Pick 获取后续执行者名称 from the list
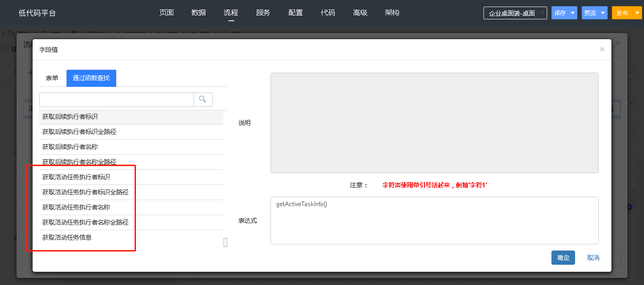Viewport: 644px width, 285px height. coord(70,147)
